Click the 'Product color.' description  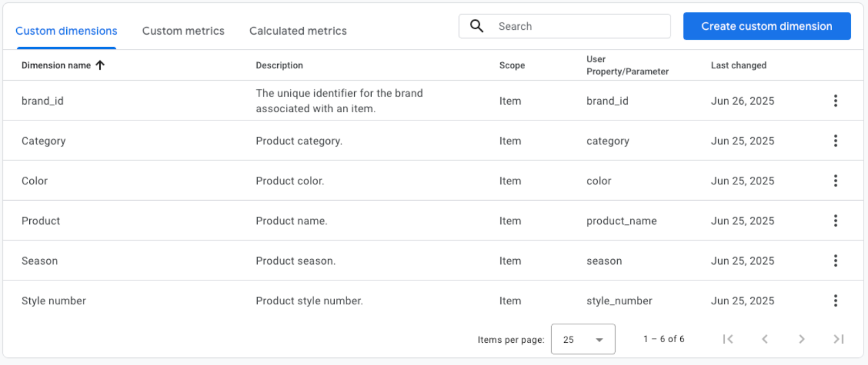pos(290,181)
